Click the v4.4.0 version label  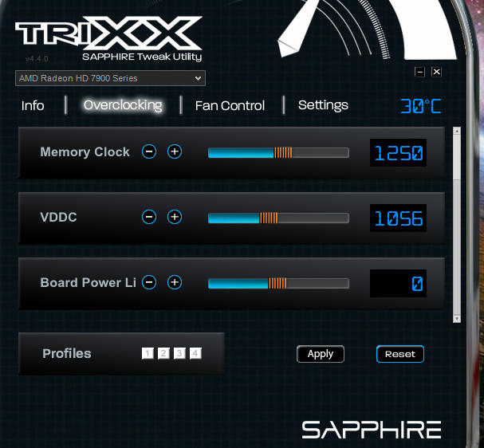pyautogui.click(x=37, y=59)
